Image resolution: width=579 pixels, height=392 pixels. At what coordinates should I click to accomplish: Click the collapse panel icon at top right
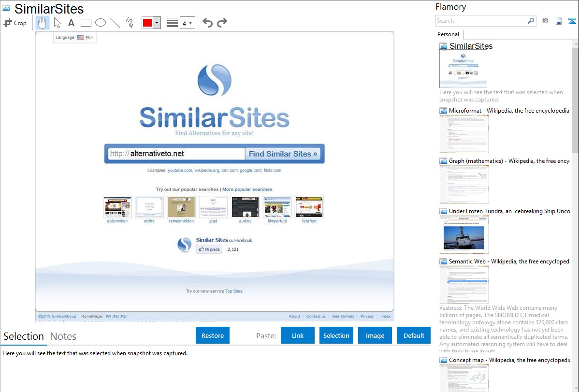pyautogui.click(x=572, y=21)
